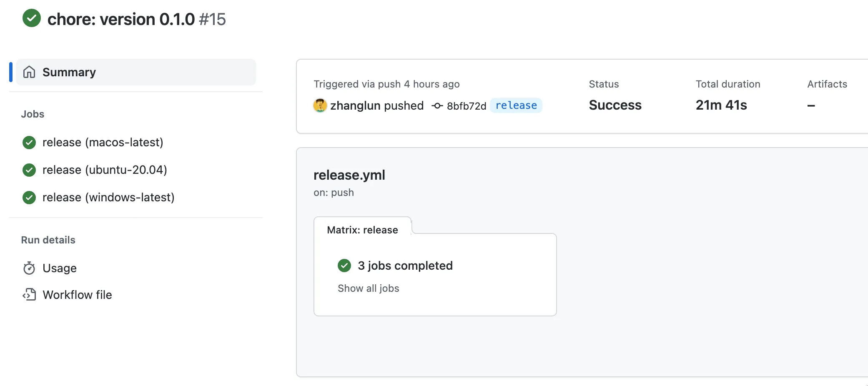Click the zhanglun username link

[355, 105]
